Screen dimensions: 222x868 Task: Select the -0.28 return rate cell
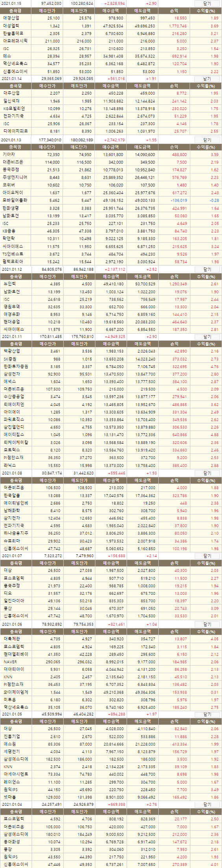click(215, 200)
